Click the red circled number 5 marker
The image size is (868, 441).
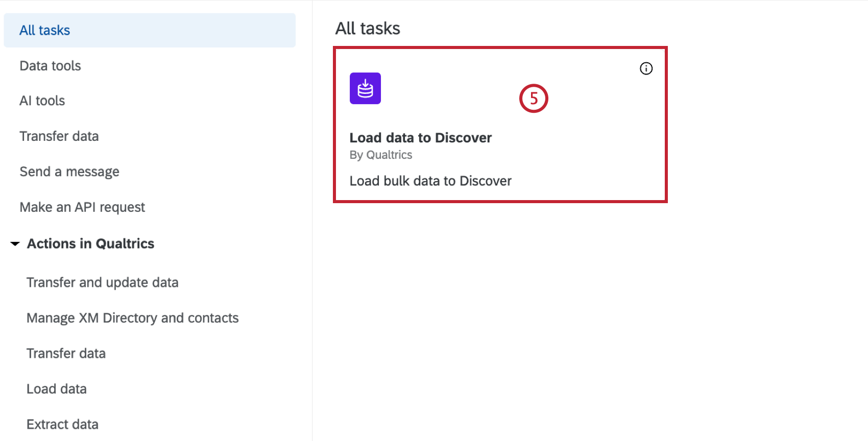(534, 99)
